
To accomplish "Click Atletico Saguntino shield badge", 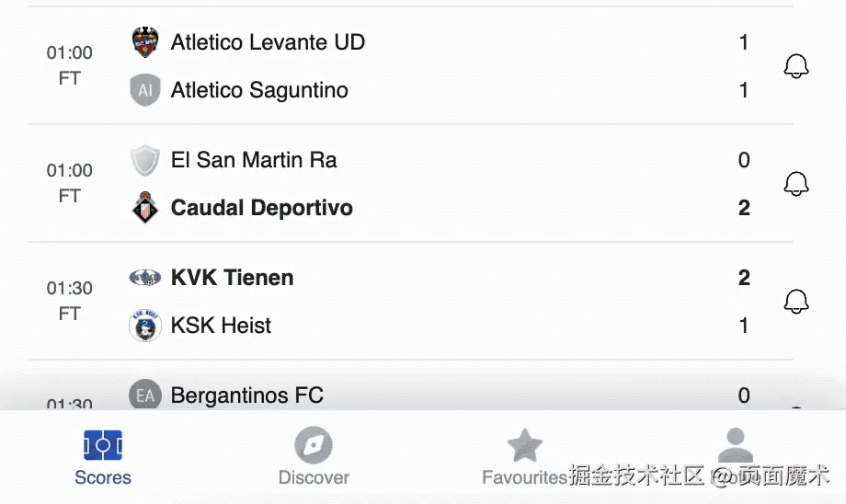I will click(x=145, y=90).
